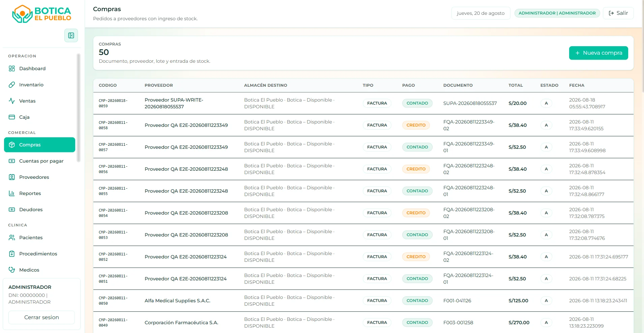Viewport: 644px width, 333px height.
Task: Click the Procedimientos clipboard icon
Action: pos(12,254)
